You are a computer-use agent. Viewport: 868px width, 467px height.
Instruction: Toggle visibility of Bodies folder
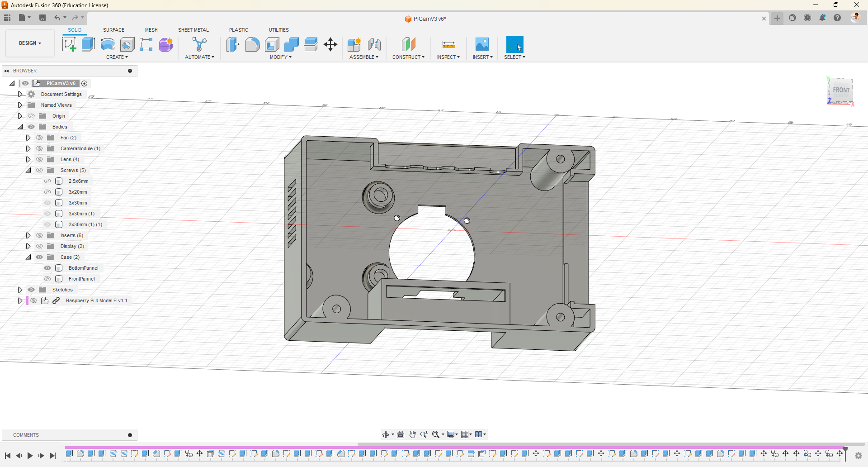click(x=31, y=127)
